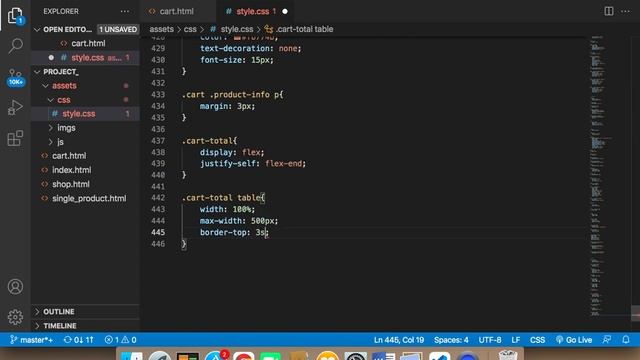Click the '.cart .product-info p{' selector

pos(232,95)
